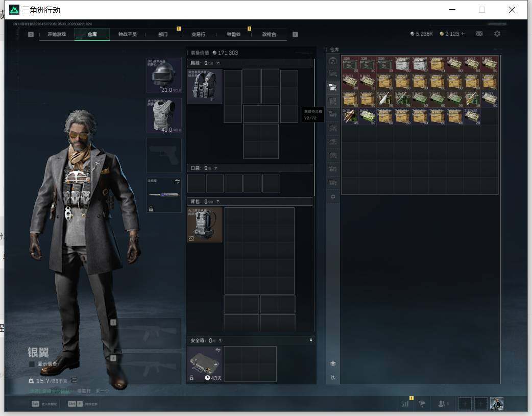Open the 特勤处 tab

[x=234, y=34]
